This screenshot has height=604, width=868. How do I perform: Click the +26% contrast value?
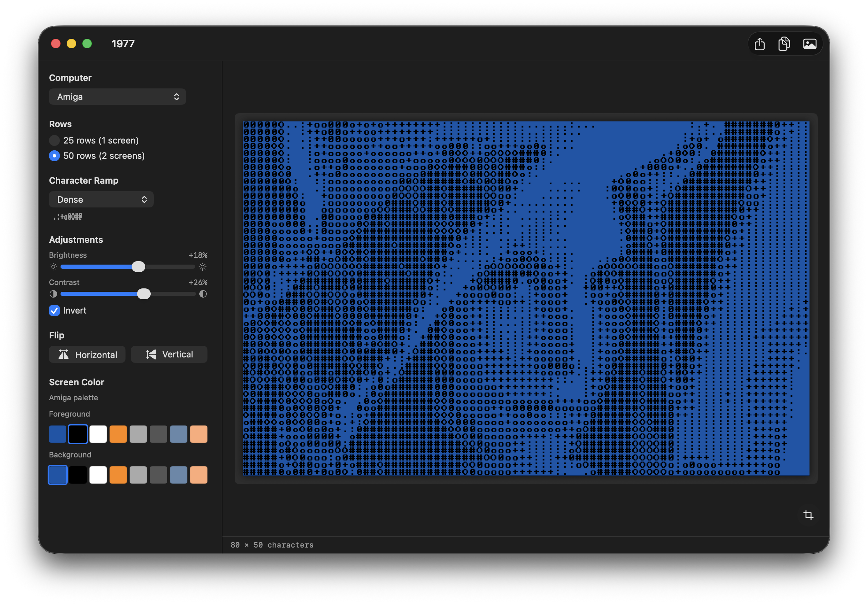(198, 282)
